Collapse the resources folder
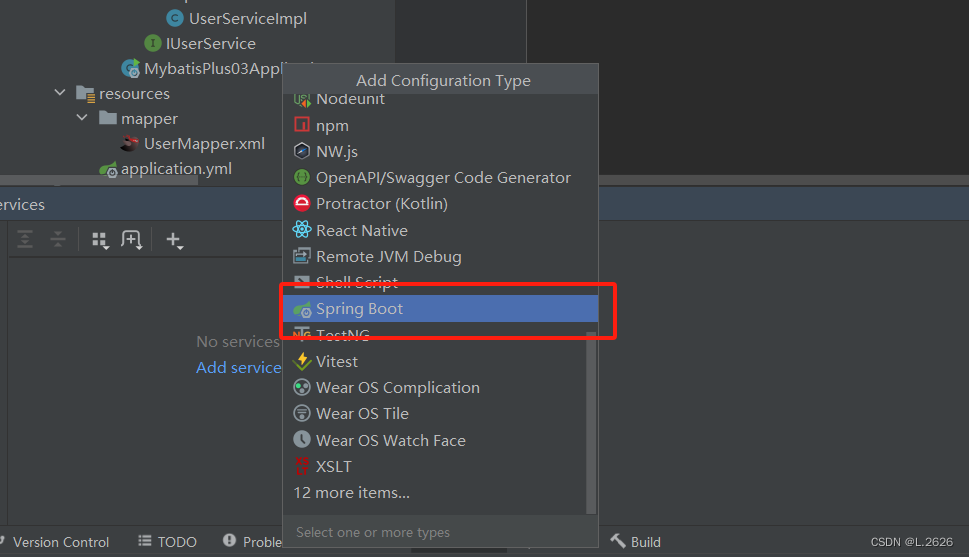This screenshot has width=969, height=557. point(60,93)
